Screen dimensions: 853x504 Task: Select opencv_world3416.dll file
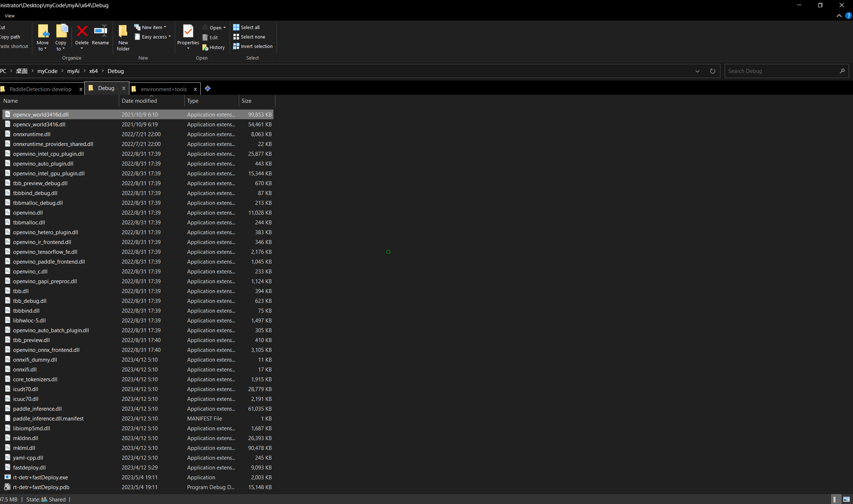(x=138, y=124)
